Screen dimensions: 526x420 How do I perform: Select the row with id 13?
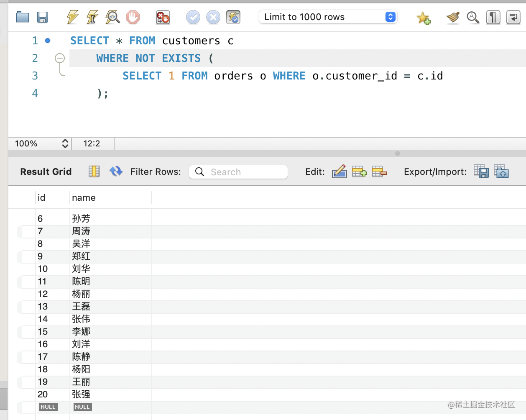pyautogui.click(x=43, y=307)
